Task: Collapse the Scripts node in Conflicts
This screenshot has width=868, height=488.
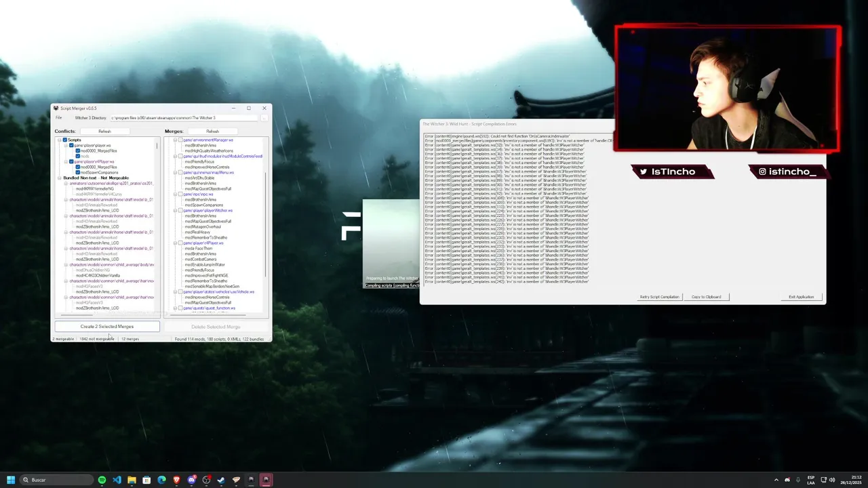Action: coord(59,140)
